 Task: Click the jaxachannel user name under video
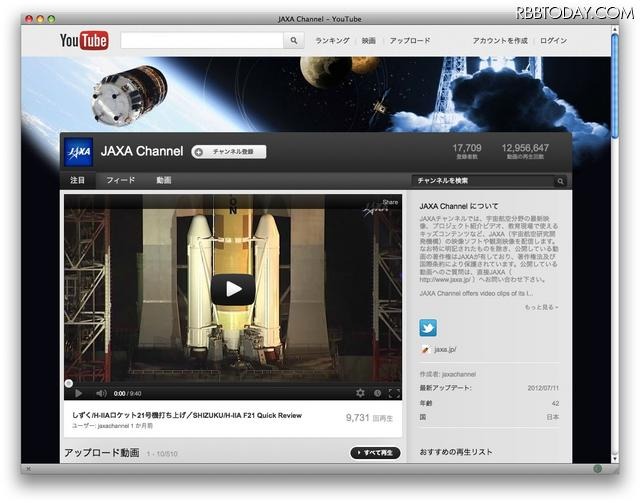(x=113, y=426)
